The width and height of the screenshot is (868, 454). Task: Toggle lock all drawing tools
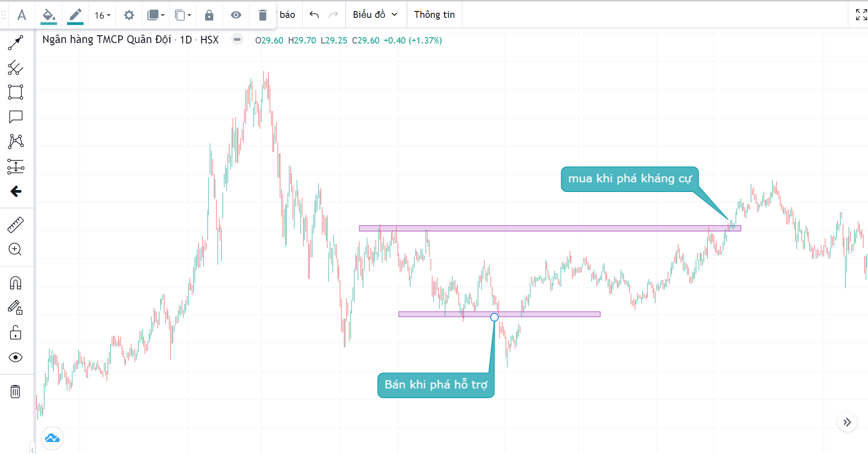16,333
